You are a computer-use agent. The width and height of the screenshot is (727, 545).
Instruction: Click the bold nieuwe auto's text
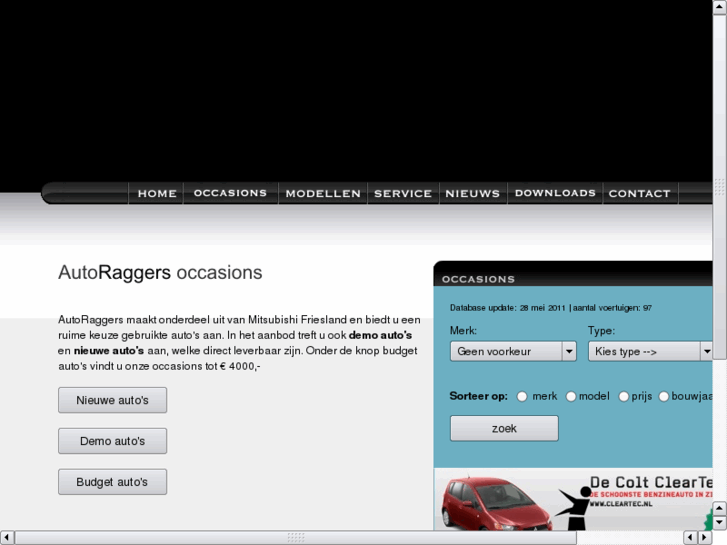[109, 351]
